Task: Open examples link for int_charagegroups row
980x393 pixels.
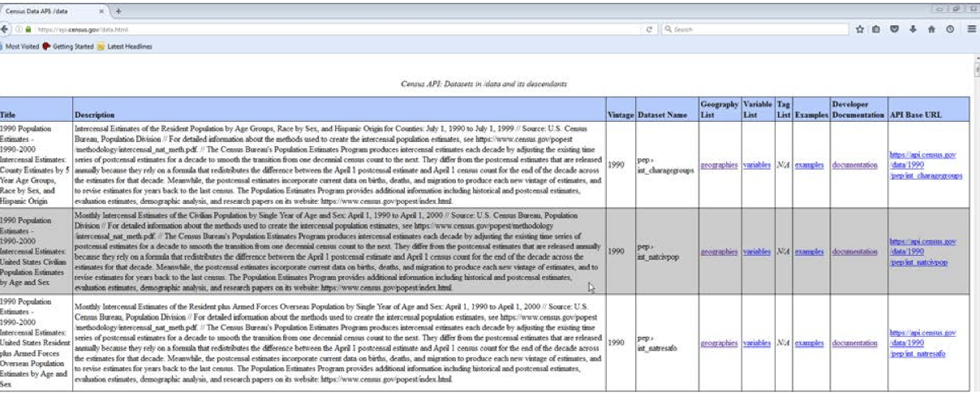Action: [810, 165]
